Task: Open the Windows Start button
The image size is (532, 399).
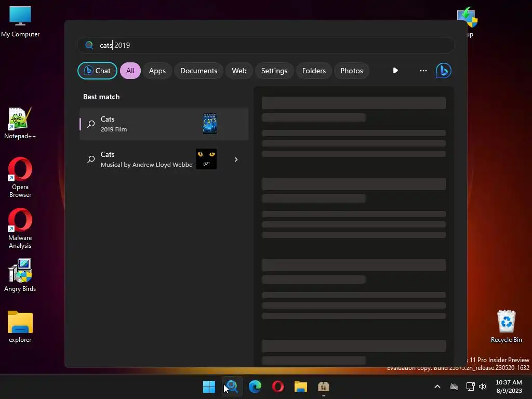Action: 209,387
